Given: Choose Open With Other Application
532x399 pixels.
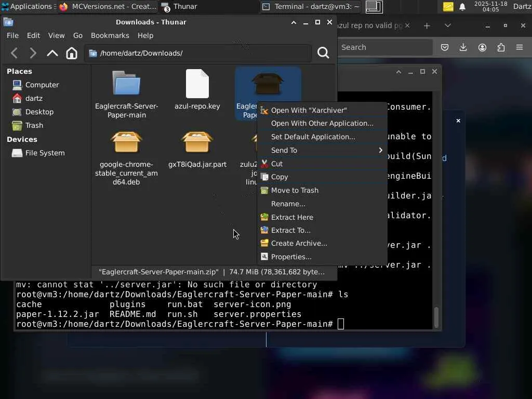Looking at the screenshot, I should pos(322,124).
